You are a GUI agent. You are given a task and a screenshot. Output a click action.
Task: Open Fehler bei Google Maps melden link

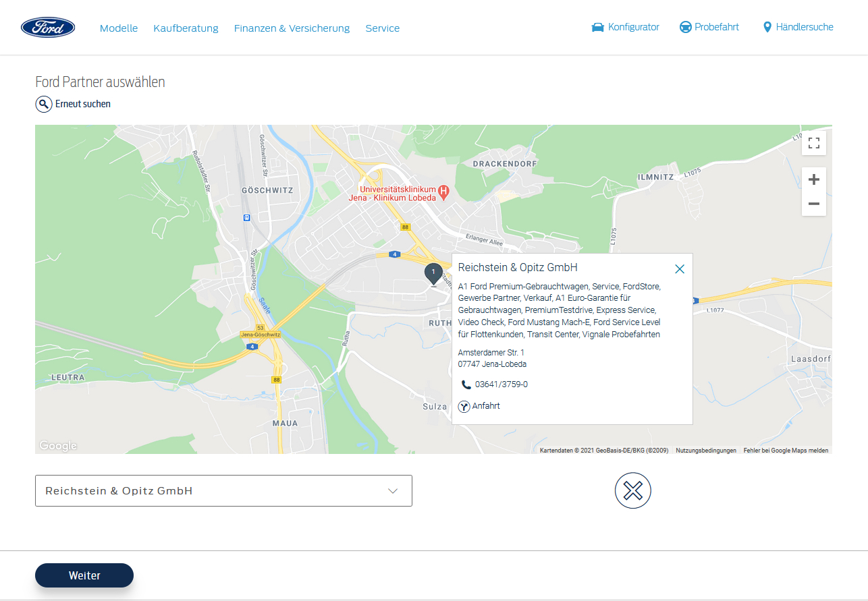786,451
